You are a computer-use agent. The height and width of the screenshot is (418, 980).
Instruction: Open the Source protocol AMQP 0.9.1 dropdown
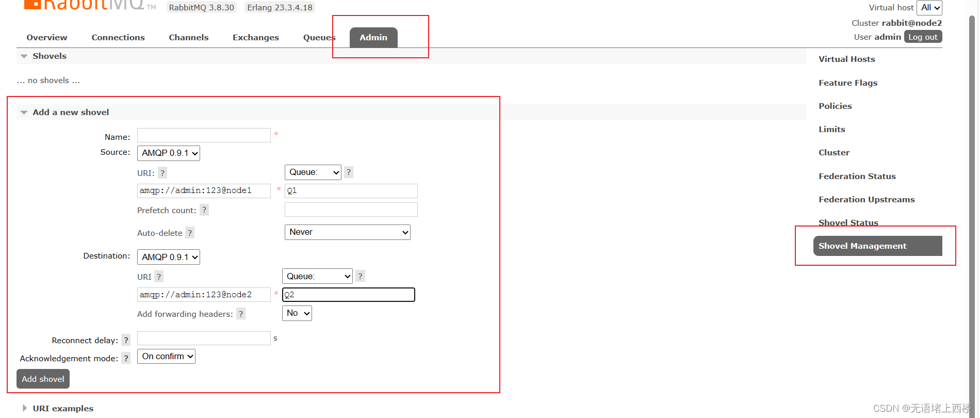coord(169,153)
